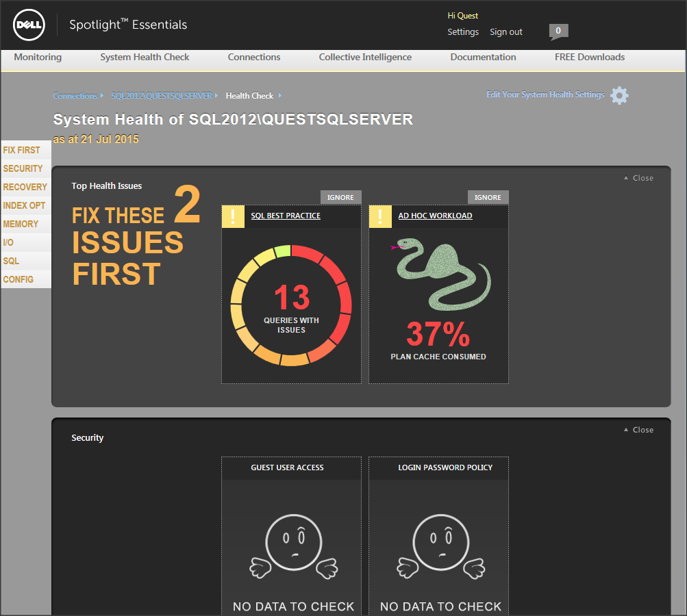The width and height of the screenshot is (687, 616).
Task: Open FREE Downloads menu
Action: (x=590, y=57)
